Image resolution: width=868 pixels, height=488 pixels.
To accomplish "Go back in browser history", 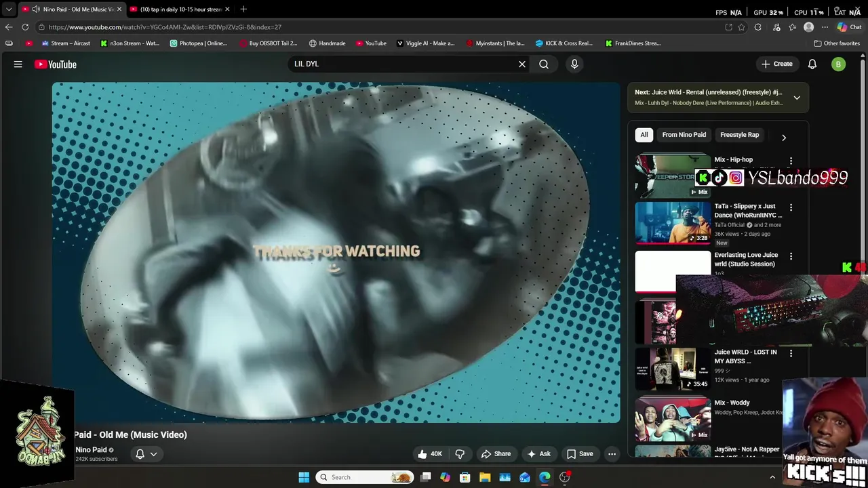I will pyautogui.click(x=9, y=27).
